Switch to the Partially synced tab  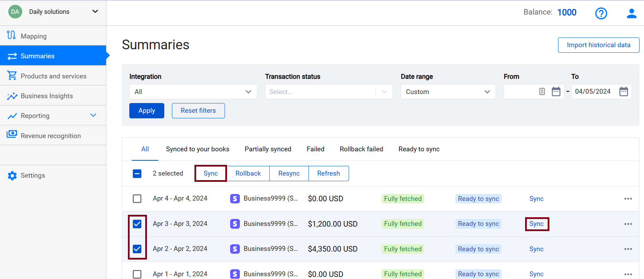[x=268, y=149]
